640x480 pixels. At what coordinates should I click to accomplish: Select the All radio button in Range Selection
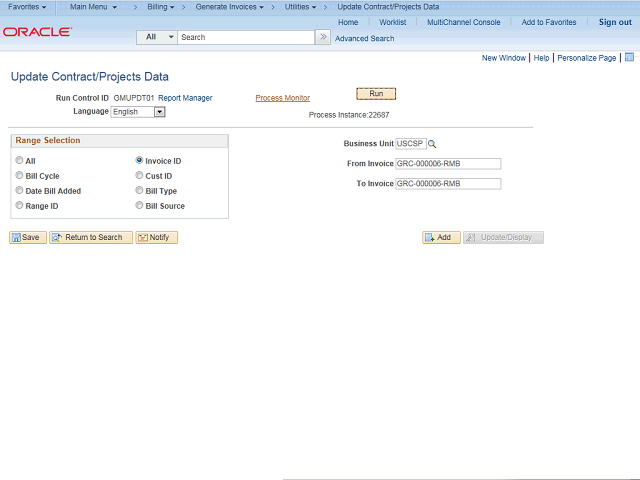click(x=19, y=160)
